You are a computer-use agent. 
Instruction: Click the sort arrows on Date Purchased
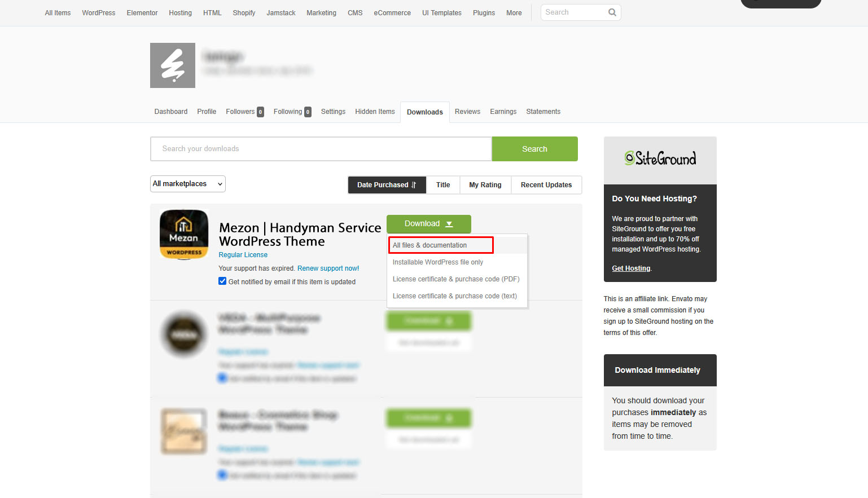[x=414, y=185]
